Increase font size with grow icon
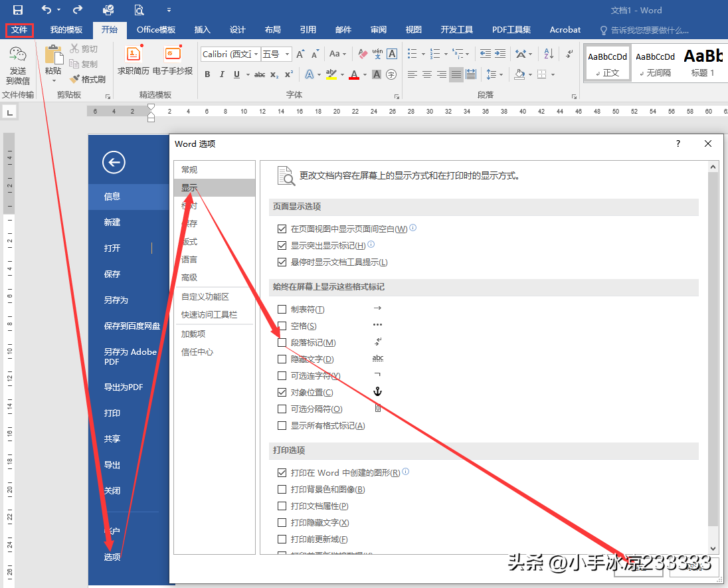Image resolution: width=728 pixels, height=588 pixels. (x=300, y=54)
